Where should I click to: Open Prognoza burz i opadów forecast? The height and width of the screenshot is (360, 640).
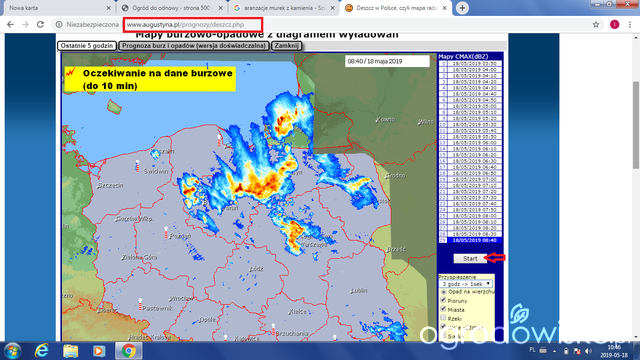193,46
